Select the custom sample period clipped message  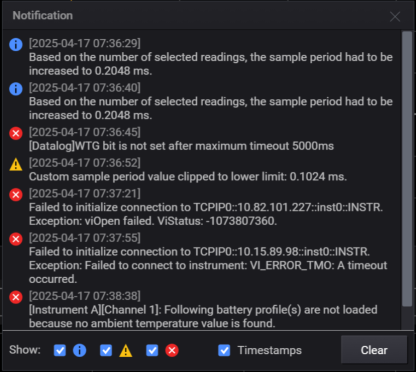(188, 177)
